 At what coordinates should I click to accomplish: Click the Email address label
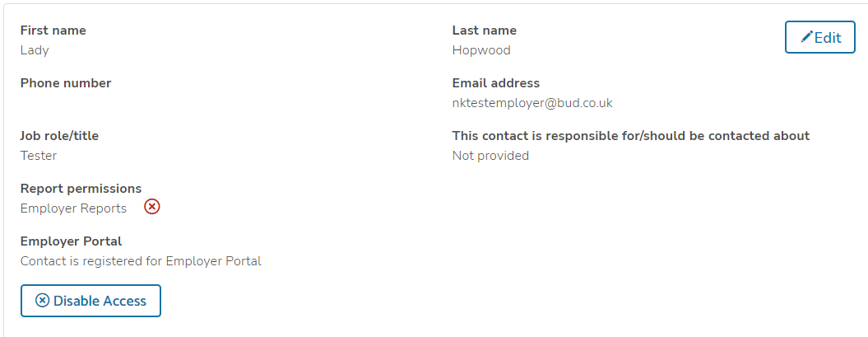pyautogui.click(x=496, y=83)
